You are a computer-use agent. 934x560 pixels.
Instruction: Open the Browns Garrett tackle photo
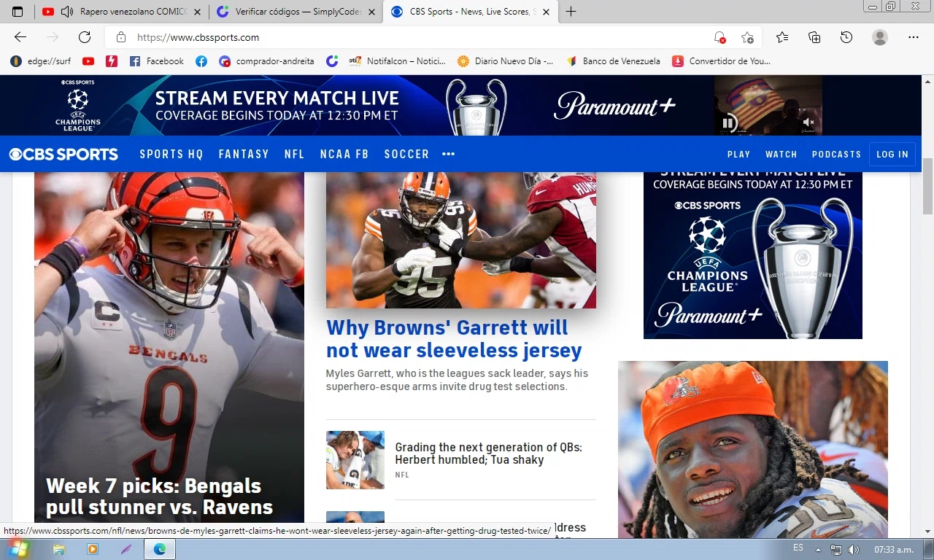click(x=461, y=240)
